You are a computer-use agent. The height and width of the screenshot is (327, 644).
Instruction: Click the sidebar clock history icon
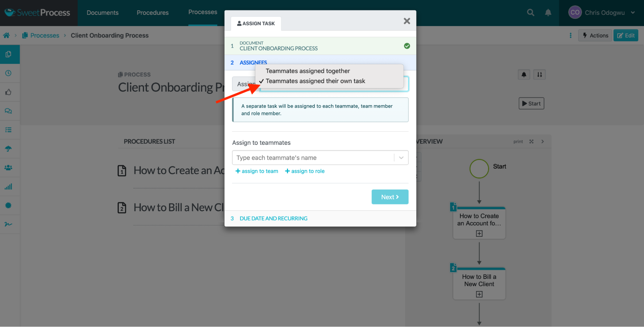click(x=8, y=73)
